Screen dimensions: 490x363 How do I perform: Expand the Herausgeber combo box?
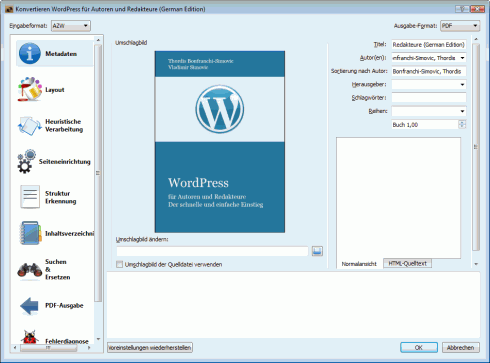462,85
